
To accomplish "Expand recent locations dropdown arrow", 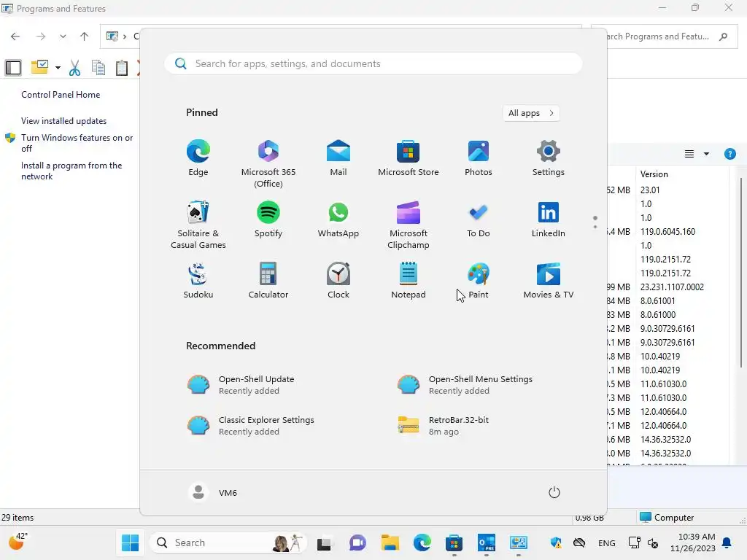I will pos(63,36).
